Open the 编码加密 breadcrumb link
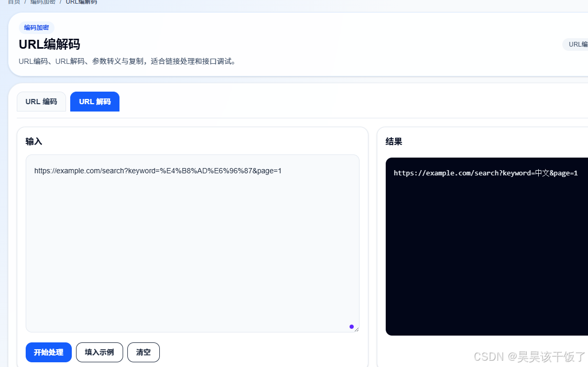This screenshot has height=367, width=588. click(43, 2)
